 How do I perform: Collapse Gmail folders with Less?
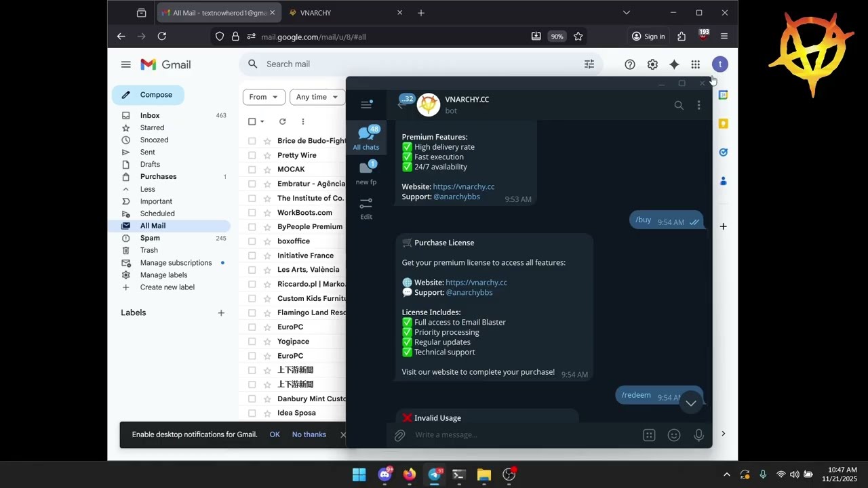(147, 189)
